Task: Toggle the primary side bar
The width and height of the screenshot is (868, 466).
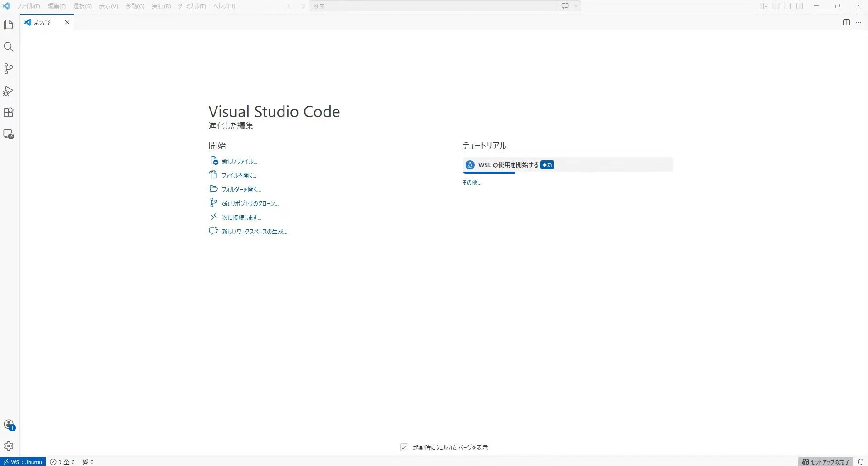Action: point(776,6)
